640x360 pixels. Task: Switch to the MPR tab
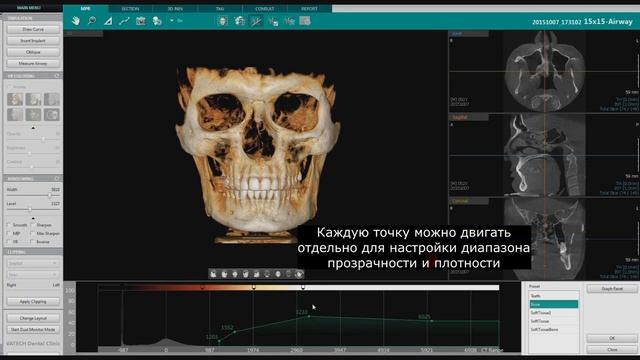86,9
